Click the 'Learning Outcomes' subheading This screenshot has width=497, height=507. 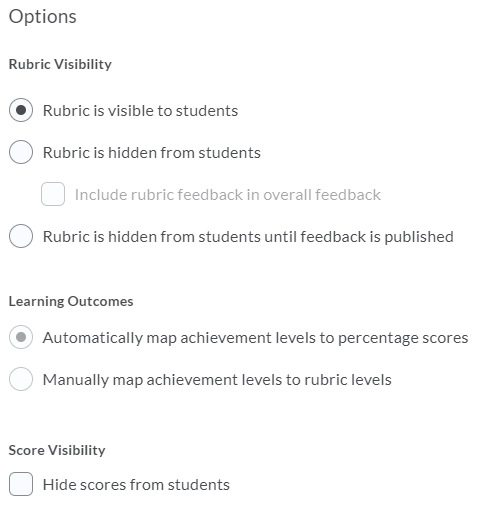point(71,301)
